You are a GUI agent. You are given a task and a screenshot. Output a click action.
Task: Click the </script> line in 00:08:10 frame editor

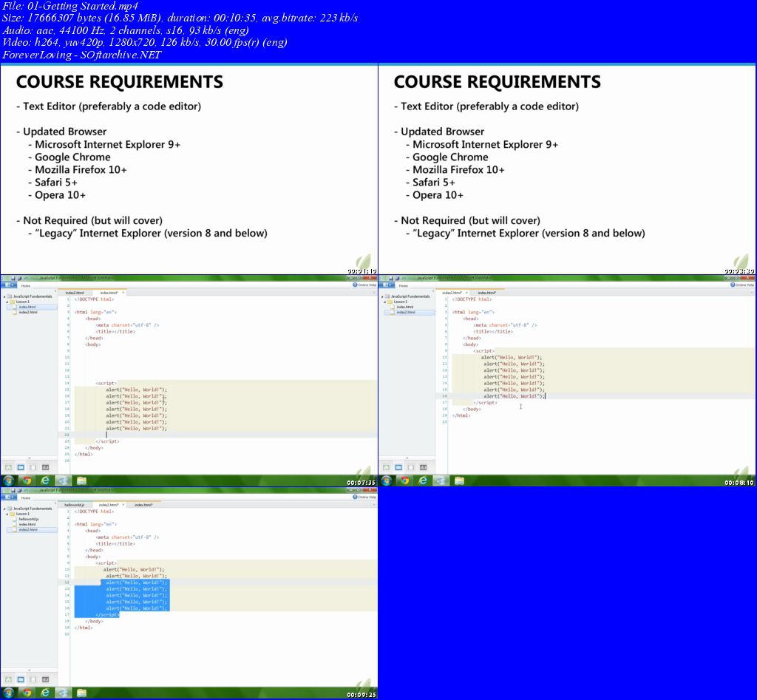point(485,402)
